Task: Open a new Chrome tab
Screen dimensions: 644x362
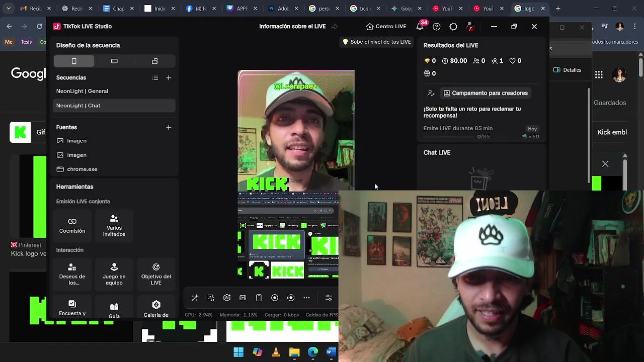Action: (x=558, y=9)
